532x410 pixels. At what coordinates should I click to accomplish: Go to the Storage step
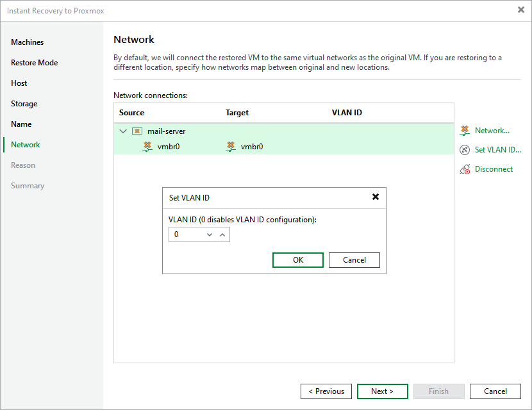coord(24,104)
